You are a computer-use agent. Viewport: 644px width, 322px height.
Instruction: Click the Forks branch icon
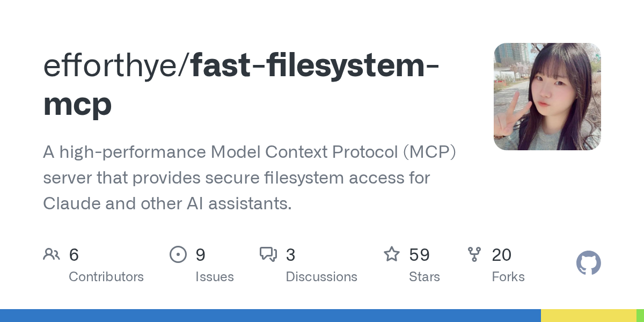click(474, 254)
